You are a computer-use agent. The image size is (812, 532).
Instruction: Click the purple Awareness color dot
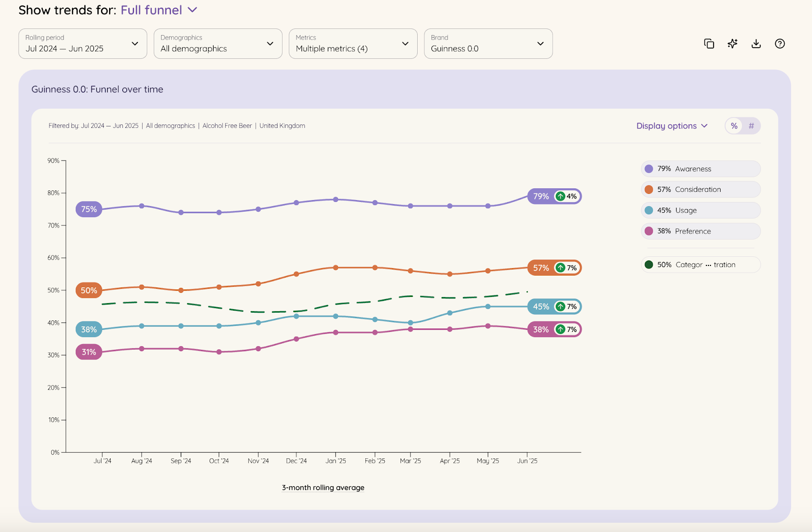649,169
